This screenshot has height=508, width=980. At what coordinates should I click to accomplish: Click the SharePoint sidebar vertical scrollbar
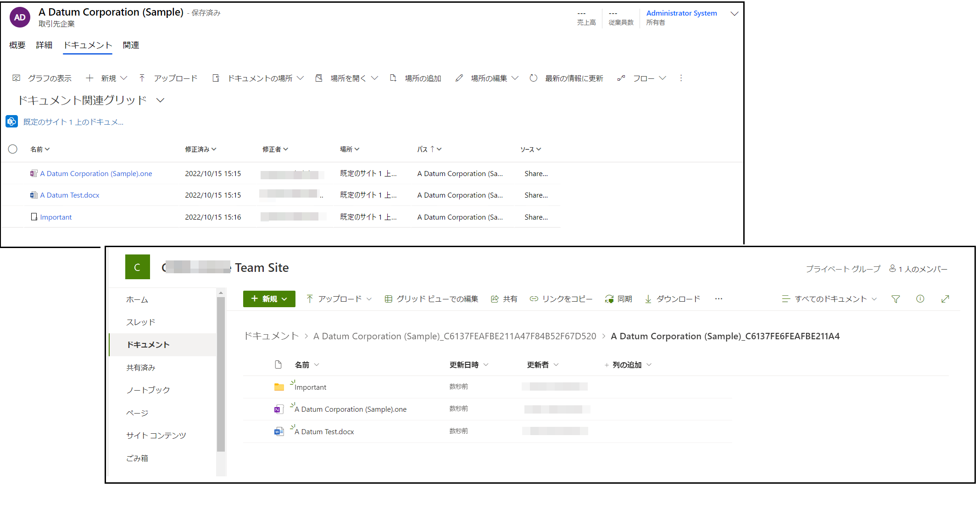tap(221, 374)
